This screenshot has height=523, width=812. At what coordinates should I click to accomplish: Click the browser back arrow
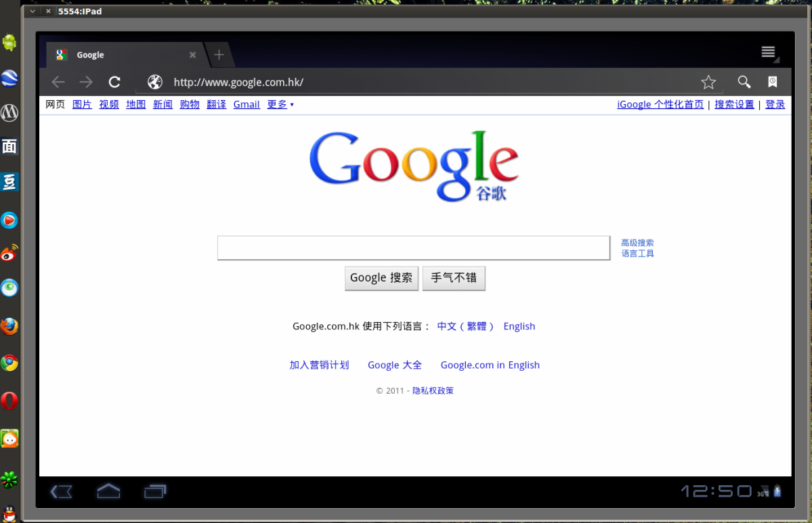pyautogui.click(x=58, y=82)
